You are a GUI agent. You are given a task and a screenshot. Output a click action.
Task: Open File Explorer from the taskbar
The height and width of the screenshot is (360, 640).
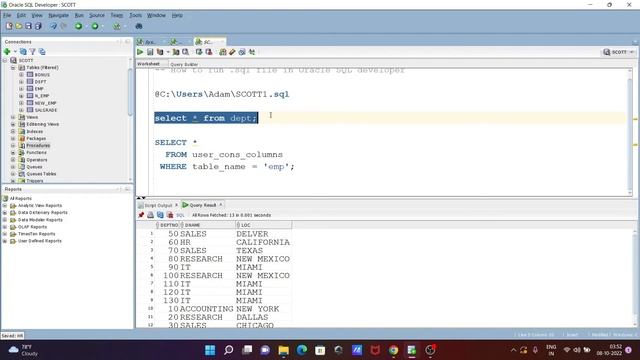tap(283, 350)
